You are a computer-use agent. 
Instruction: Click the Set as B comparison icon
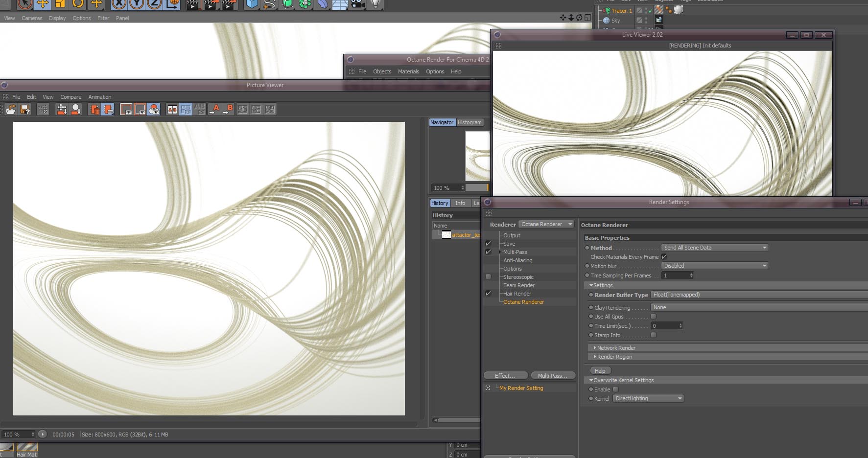(228, 110)
